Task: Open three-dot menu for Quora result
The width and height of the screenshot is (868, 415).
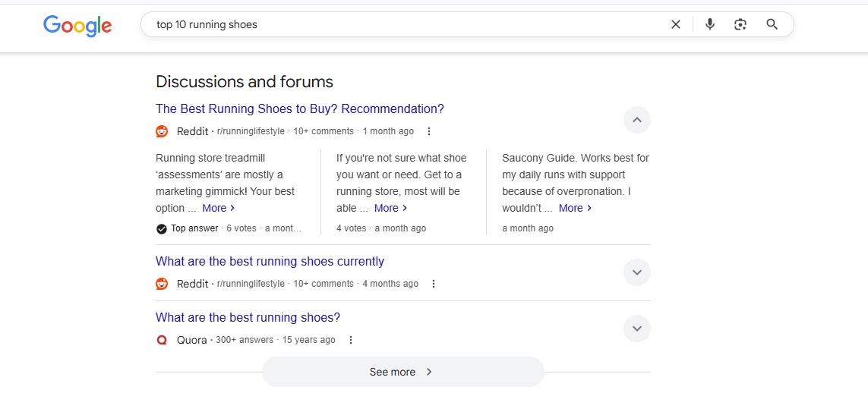Action: (x=351, y=340)
